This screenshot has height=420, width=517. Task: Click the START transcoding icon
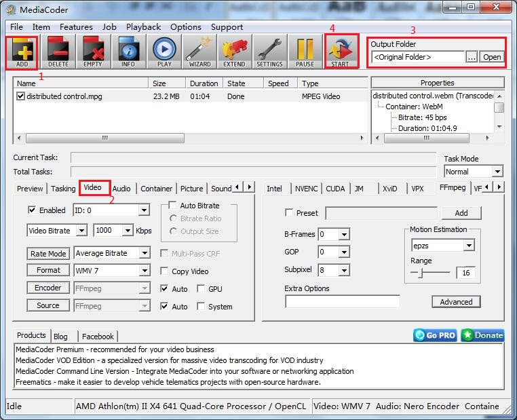pos(340,52)
